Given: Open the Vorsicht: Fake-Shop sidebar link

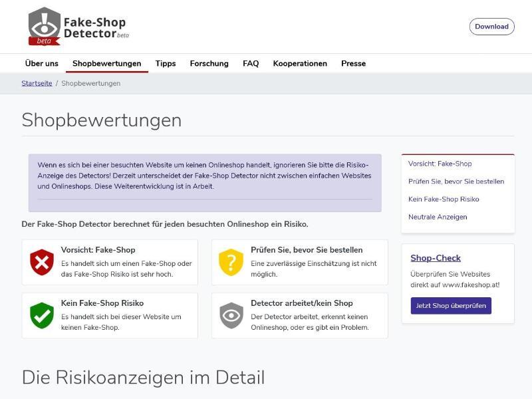Looking at the screenshot, I should (x=440, y=162).
